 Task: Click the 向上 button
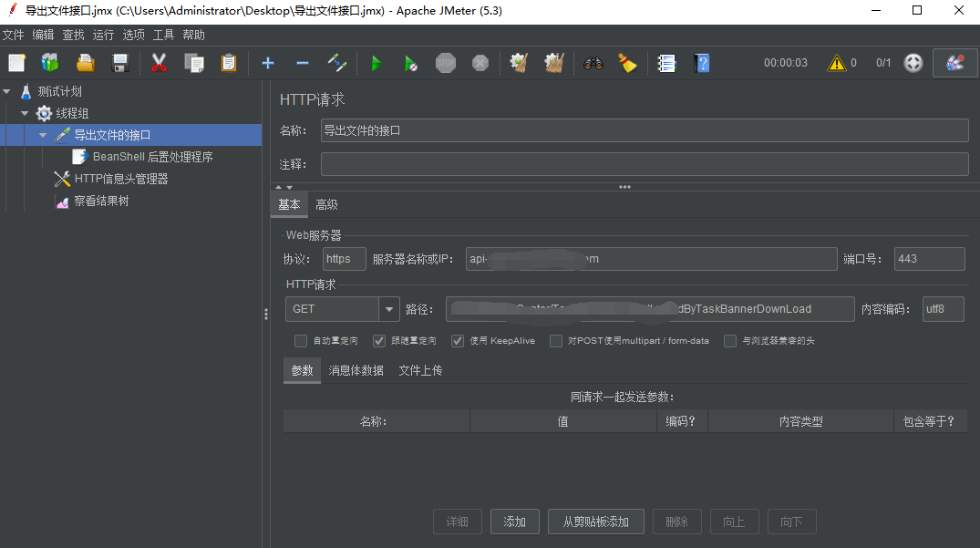pyautogui.click(x=735, y=522)
